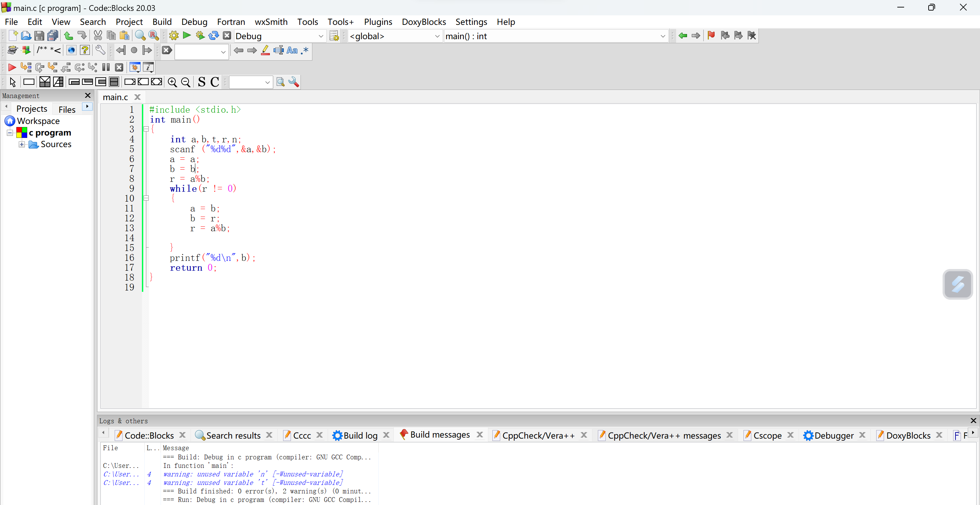Expand the Sources folder in tree

point(22,144)
